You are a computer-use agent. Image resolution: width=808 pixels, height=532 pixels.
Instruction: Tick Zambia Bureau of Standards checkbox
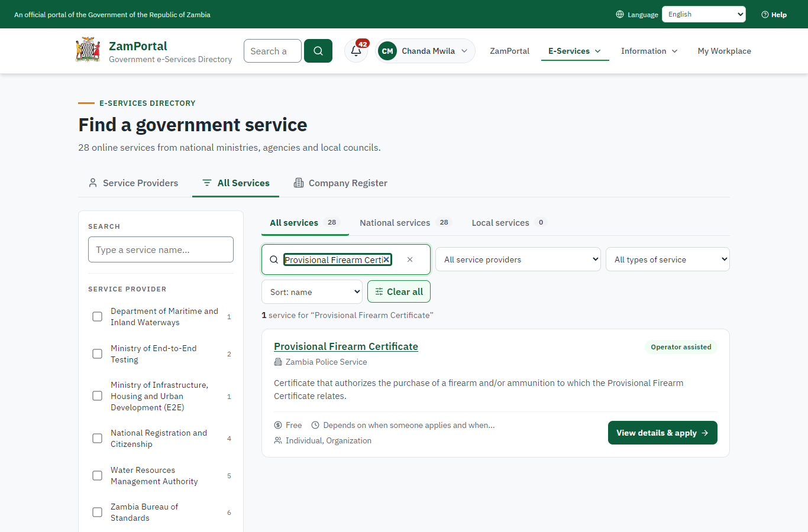98,512
